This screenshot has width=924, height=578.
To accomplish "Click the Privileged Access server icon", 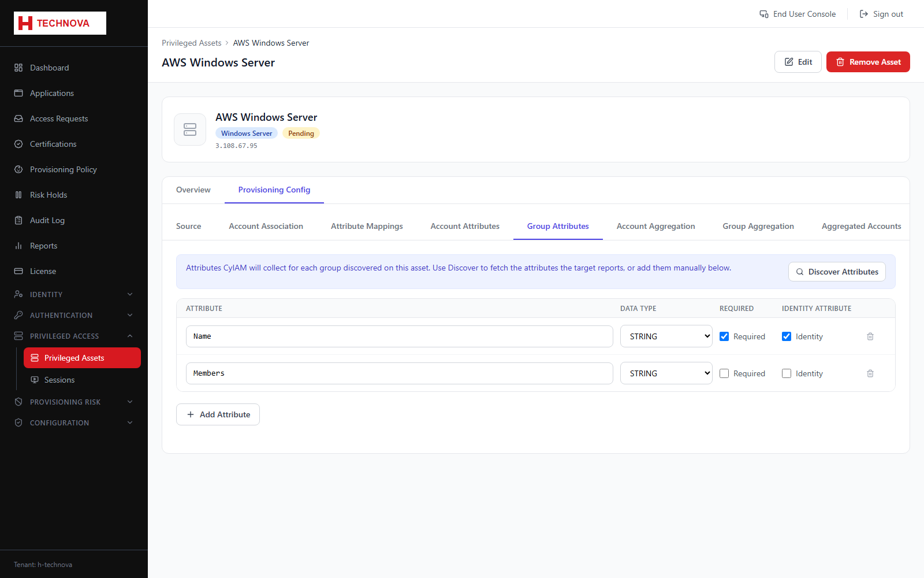I will [18, 336].
